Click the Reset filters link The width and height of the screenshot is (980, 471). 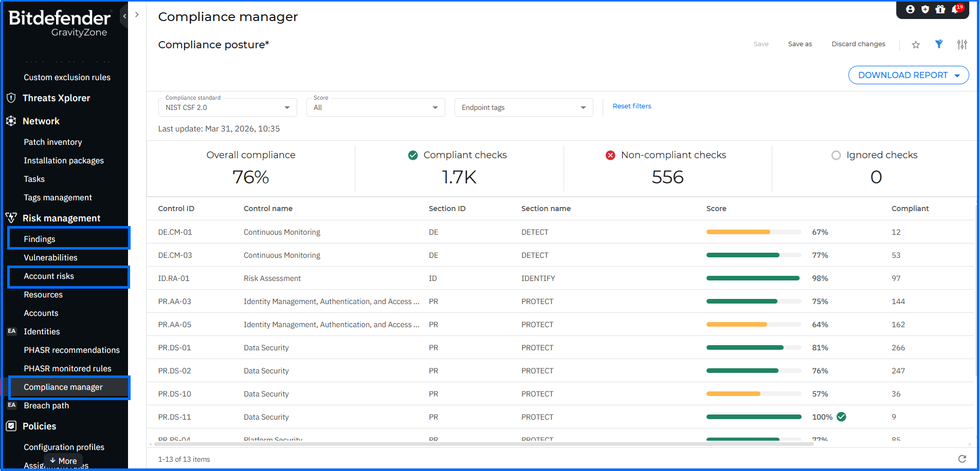click(631, 106)
